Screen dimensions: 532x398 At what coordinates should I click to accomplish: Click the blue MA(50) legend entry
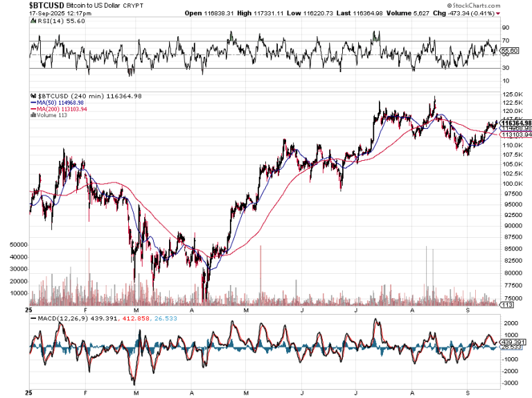click(x=59, y=103)
